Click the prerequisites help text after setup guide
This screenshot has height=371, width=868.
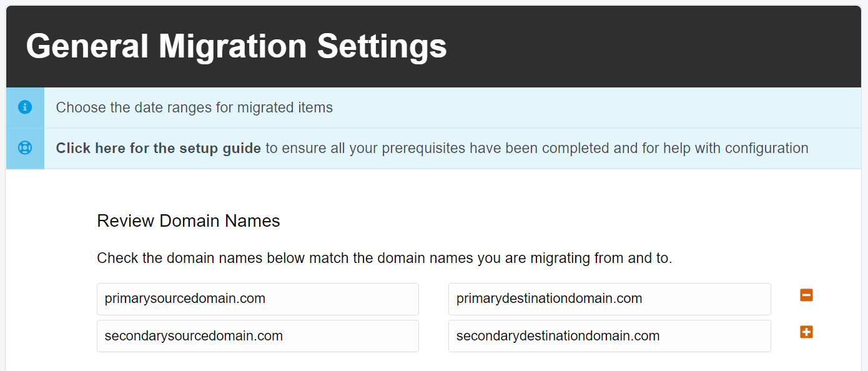537,148
